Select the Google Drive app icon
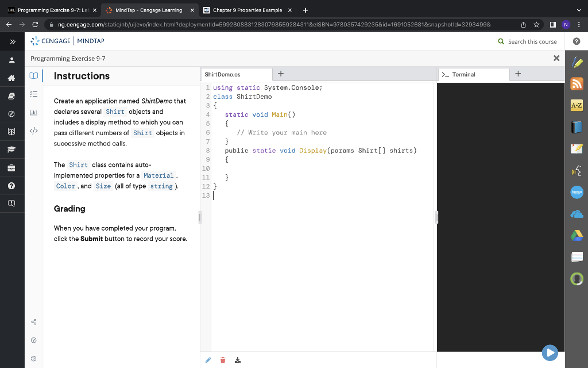This screenshot has width=588, height=368. coord(576,235)
